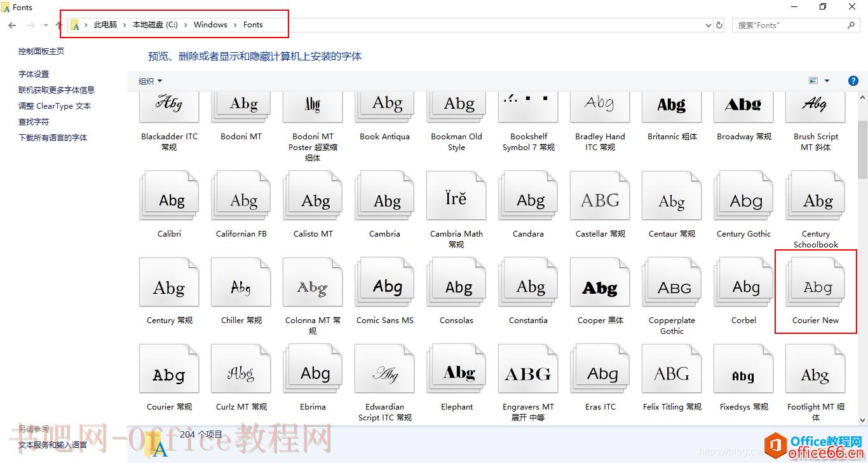Select Windows in the address breadcrumb

210,25
